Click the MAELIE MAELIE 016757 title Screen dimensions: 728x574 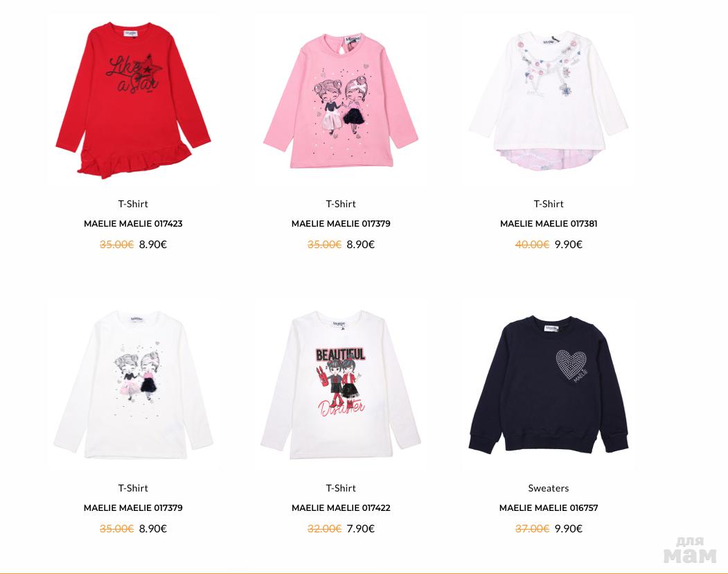[x=549, y=508]
